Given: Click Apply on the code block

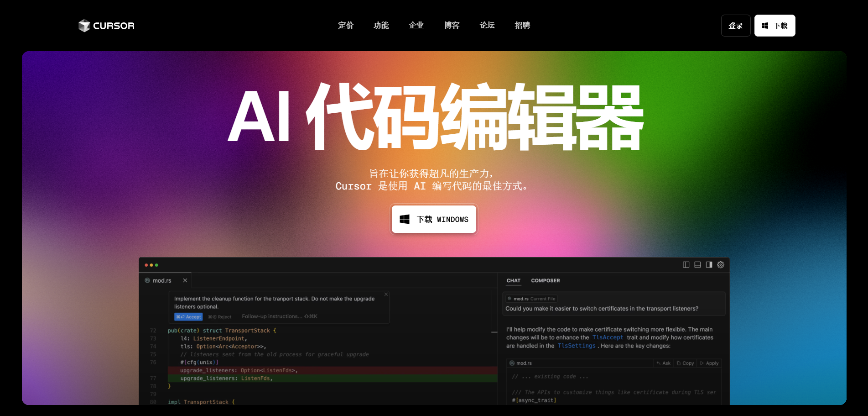Looking at the screenshot, I should [x=709, y=363].
